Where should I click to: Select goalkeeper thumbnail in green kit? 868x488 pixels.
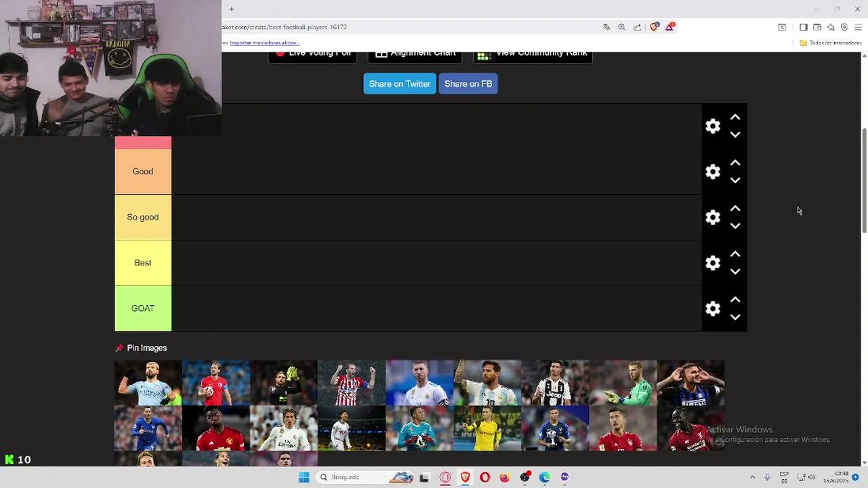click(623, 383)
